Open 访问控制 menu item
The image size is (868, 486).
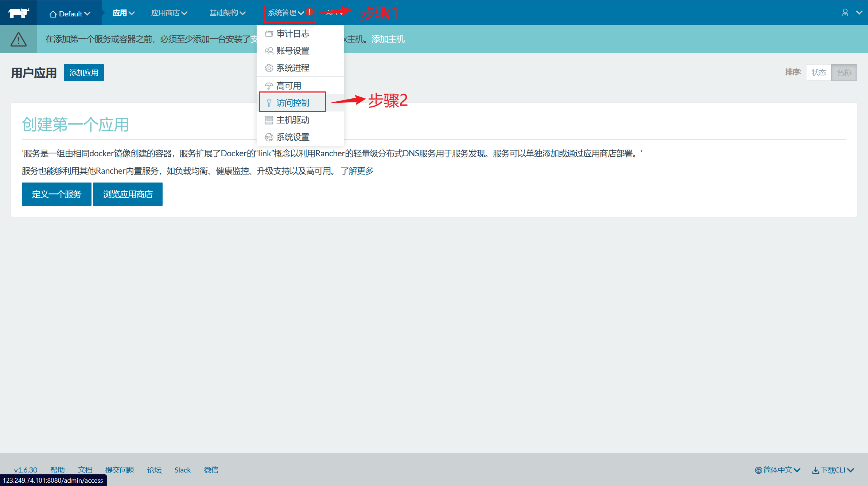(292, 103)
